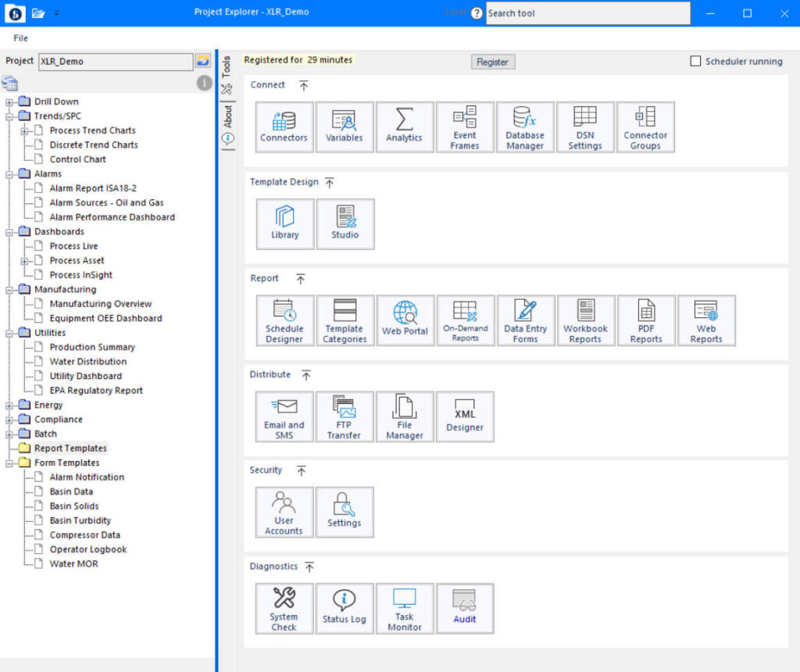This screenshot has height=672, width=800.
Task: Expand the Energy tree folder
Action: 9,406
